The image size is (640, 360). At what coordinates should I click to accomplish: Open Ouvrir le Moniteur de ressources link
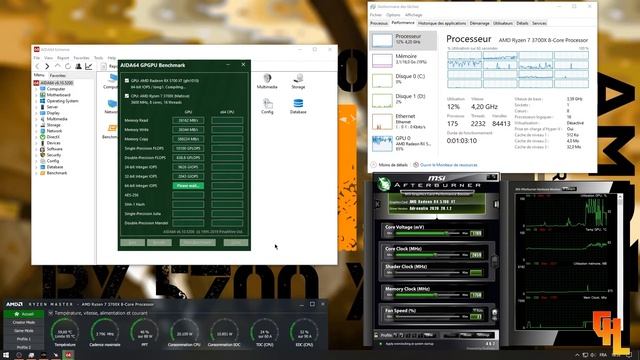pyautogui.click(x=445, y=165)
